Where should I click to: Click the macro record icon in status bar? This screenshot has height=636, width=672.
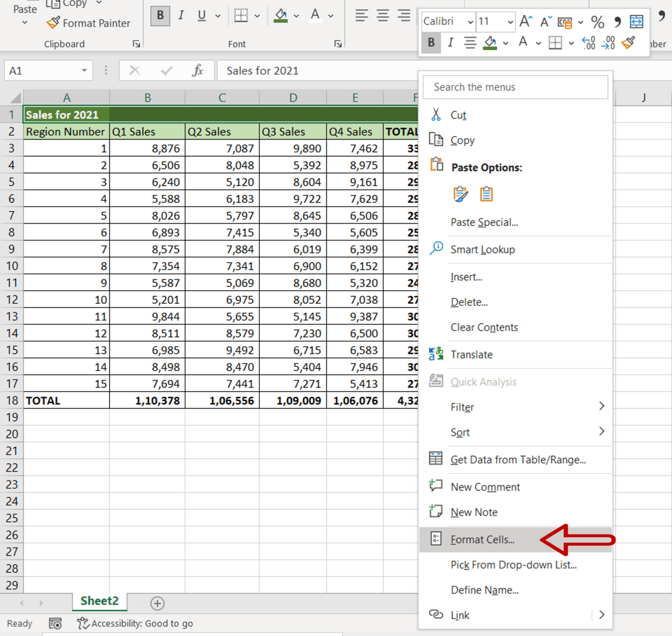[55, 623]
